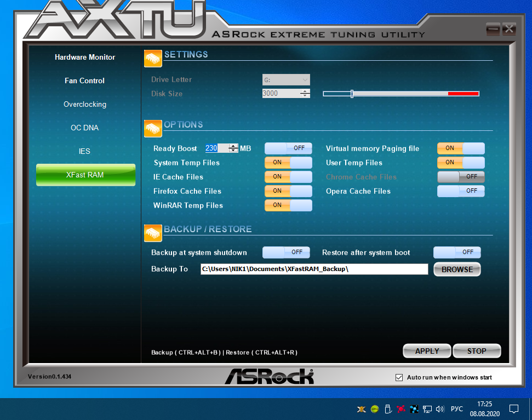Enable Backup at system shutdown switch

[x=286, y=252]
